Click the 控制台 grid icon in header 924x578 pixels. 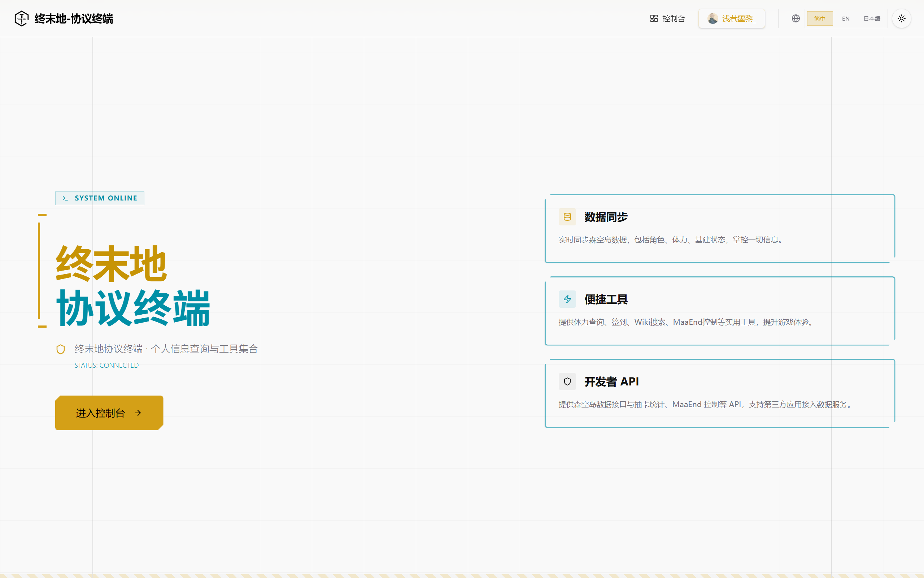coord(654,18)
